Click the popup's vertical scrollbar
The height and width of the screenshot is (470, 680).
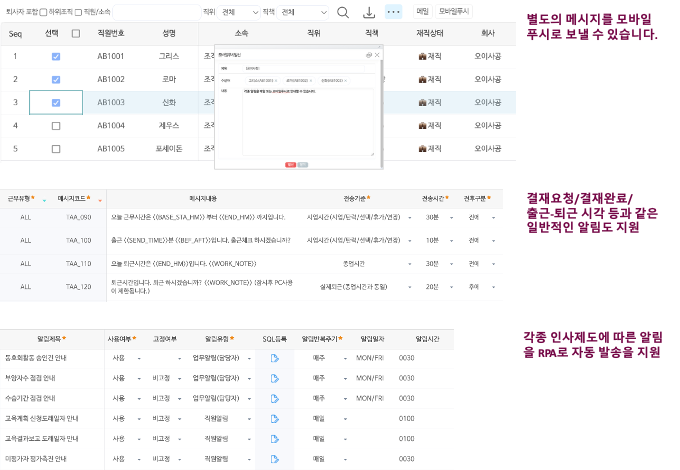(381, 113)
